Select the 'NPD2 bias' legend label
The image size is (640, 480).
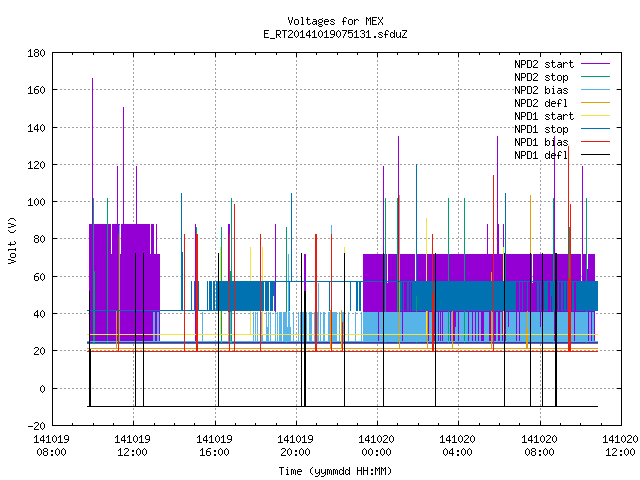541,90
